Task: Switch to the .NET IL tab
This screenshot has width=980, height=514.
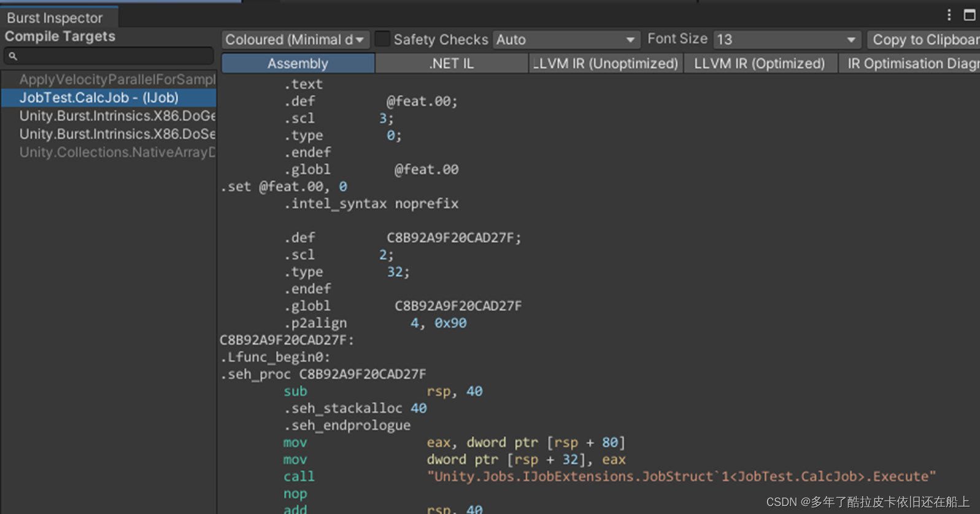Action: click(452, 63)
